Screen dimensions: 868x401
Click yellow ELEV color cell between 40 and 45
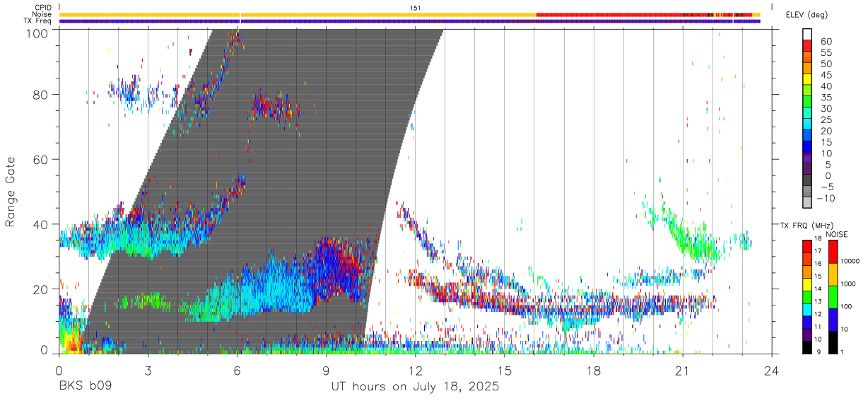point(807,80)
